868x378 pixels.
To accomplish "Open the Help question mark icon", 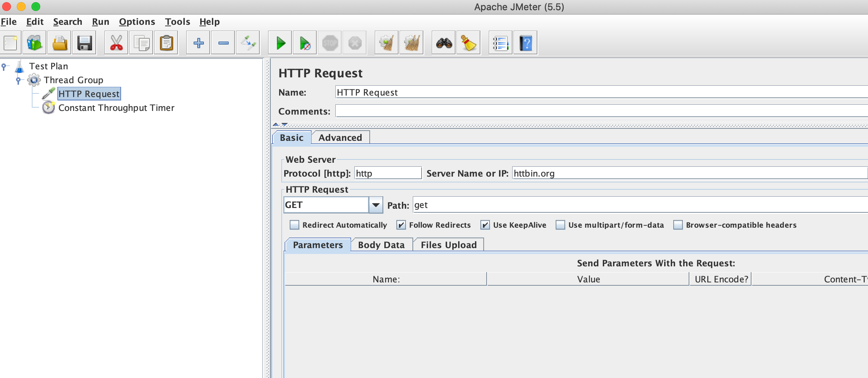I will [x=525, y=43].
